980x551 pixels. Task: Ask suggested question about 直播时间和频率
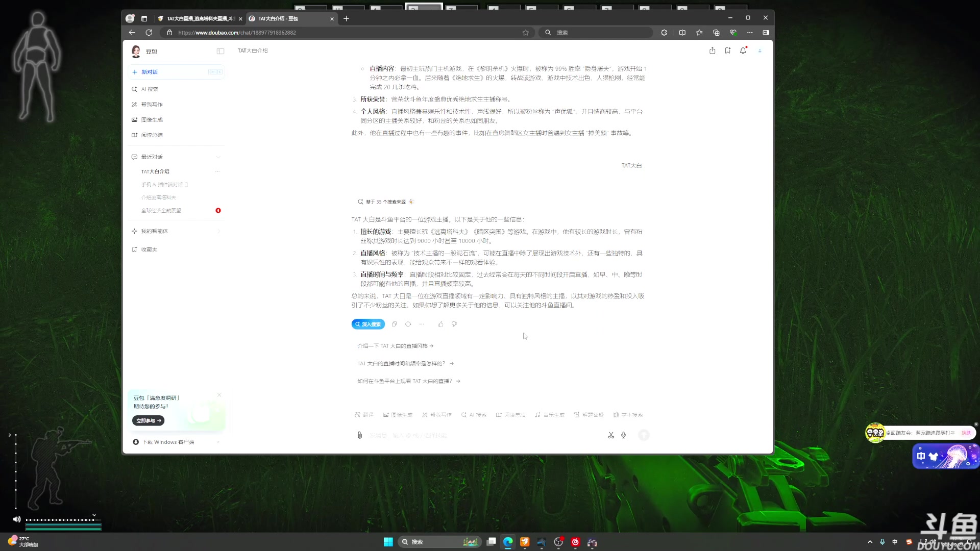[x=406, y=364]
